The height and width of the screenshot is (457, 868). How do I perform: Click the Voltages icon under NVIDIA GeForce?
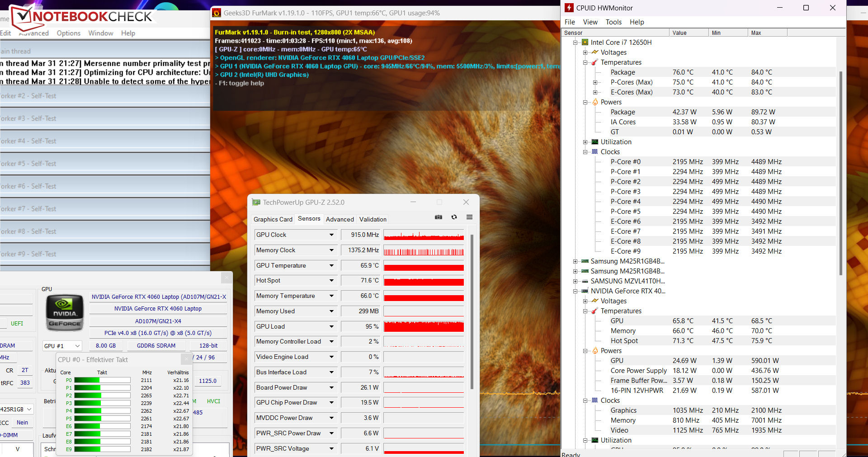(595, 301)
